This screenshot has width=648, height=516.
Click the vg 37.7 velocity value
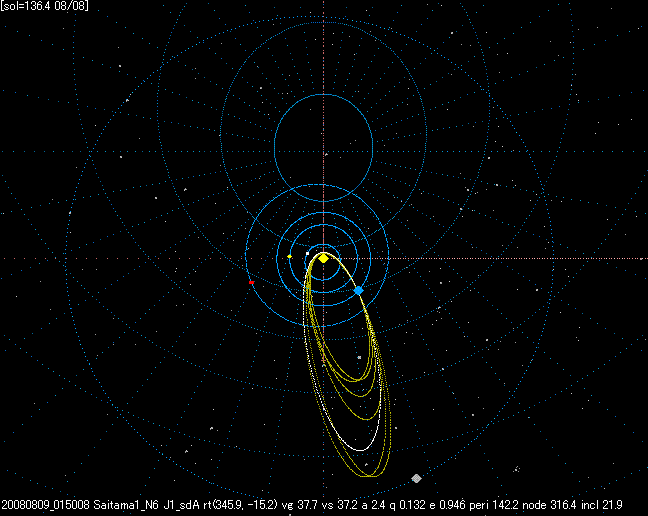click(300, 505)
